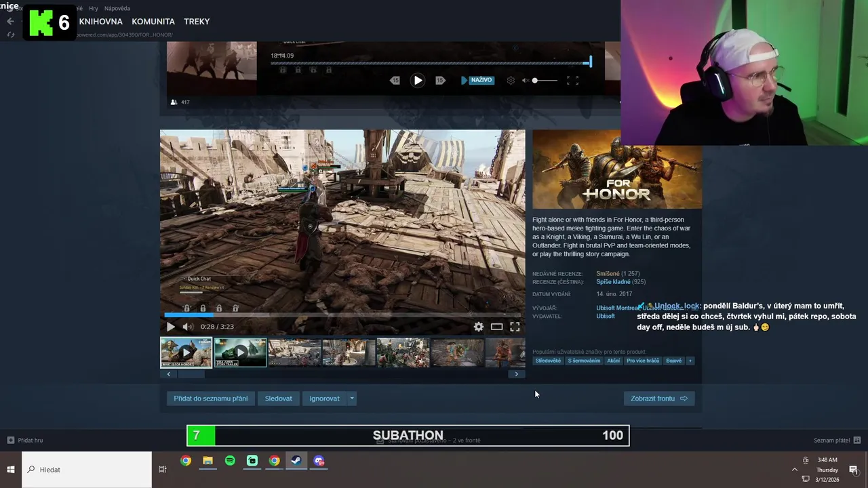Open trailer settings gear icon

pyautogui.click(x=479, y=327)
